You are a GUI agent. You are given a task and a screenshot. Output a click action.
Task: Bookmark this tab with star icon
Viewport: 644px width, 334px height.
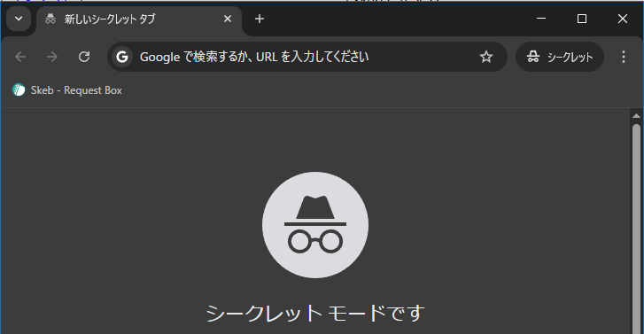coord(486,57)
